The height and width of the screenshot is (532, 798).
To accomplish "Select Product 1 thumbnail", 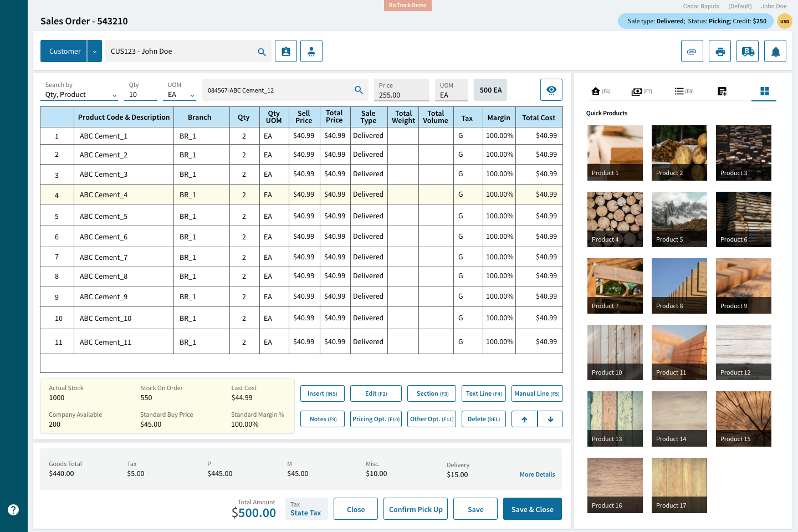I will (615, 153).
